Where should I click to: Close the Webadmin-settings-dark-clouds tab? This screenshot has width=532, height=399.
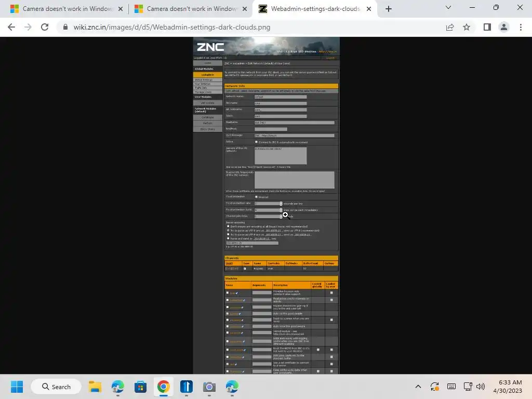(369, 9)
